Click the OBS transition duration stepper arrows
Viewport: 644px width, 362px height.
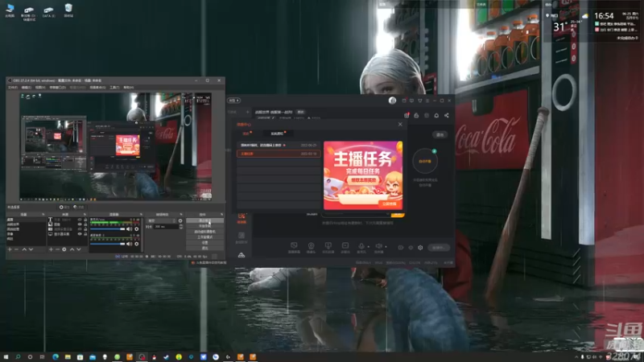tap(181, 227)
